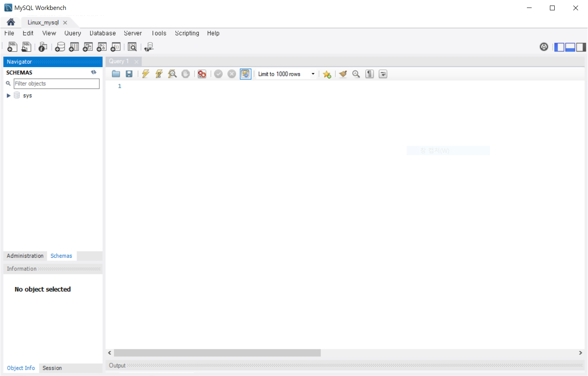Toggle autocommit mode button
Screen dimensions: 588x376
[x=246, y=74]
